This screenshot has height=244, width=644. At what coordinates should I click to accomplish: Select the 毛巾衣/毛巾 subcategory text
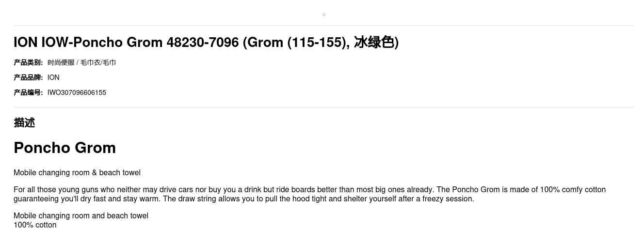point(98,62)
